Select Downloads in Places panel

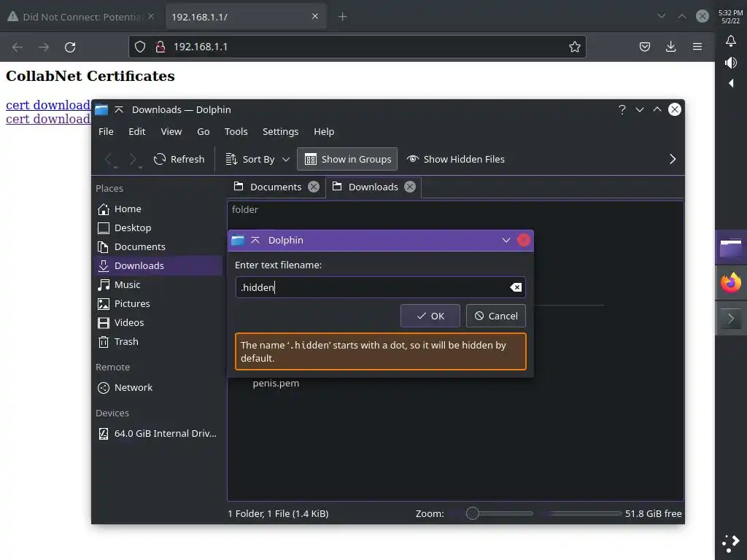(158, 265)
